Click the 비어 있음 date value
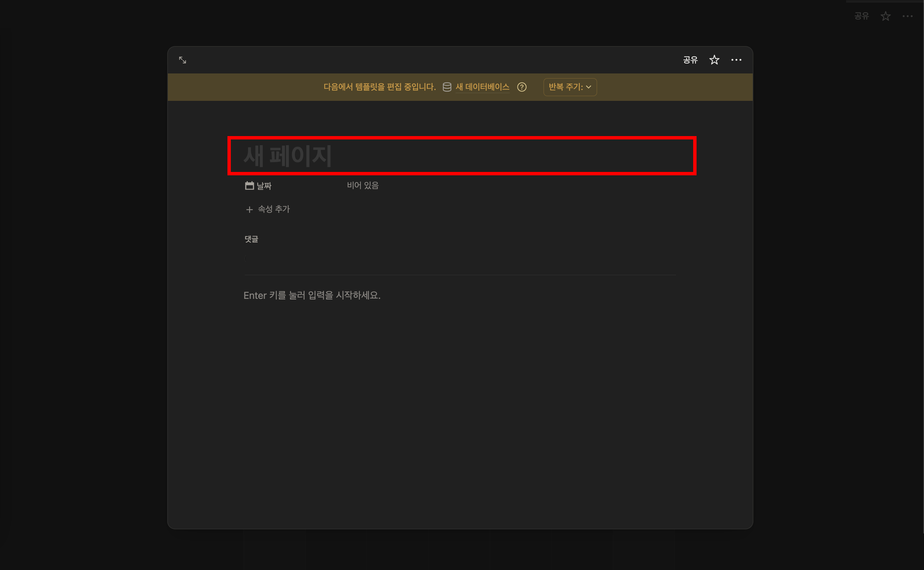The width and height of the screenshot is (924, 570). 363,185
